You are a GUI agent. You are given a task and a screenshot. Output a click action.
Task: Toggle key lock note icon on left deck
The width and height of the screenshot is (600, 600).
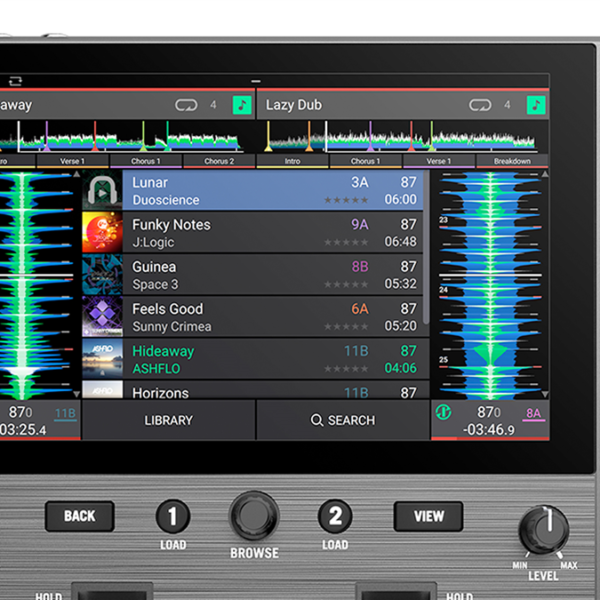point(242,105)
